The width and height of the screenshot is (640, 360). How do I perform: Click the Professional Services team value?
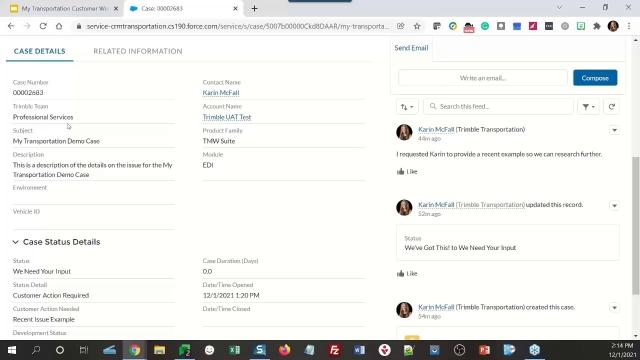click(x=43, y=117)
